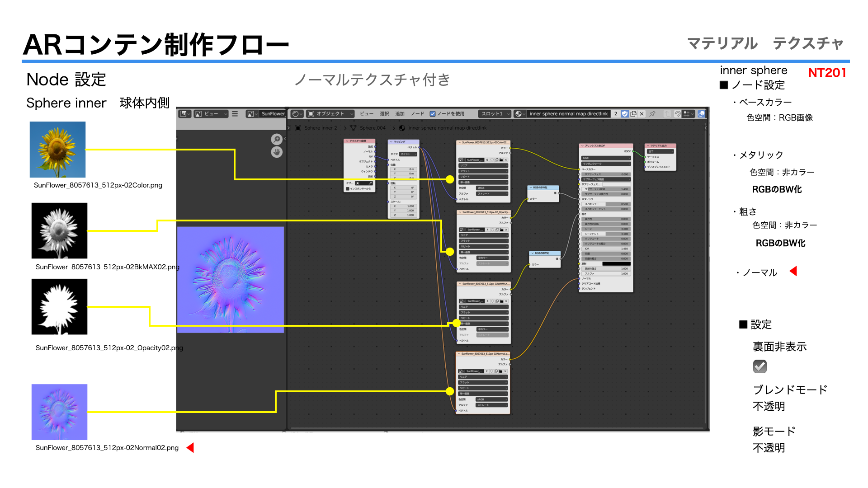This screenshot has height=488, width=868.
Task: Click the fake user shield on the Opacity image node
Action: [x=492, y=230]
